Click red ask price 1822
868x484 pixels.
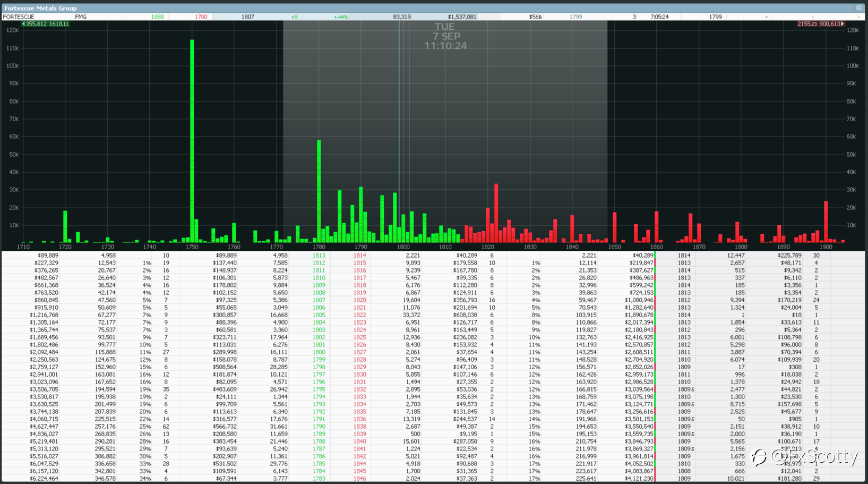point(359,315)
